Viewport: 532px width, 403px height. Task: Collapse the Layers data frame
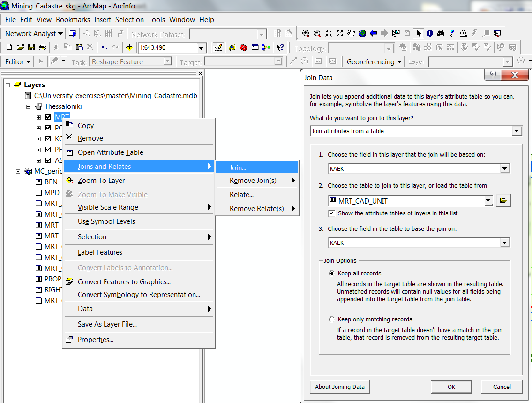8,85
